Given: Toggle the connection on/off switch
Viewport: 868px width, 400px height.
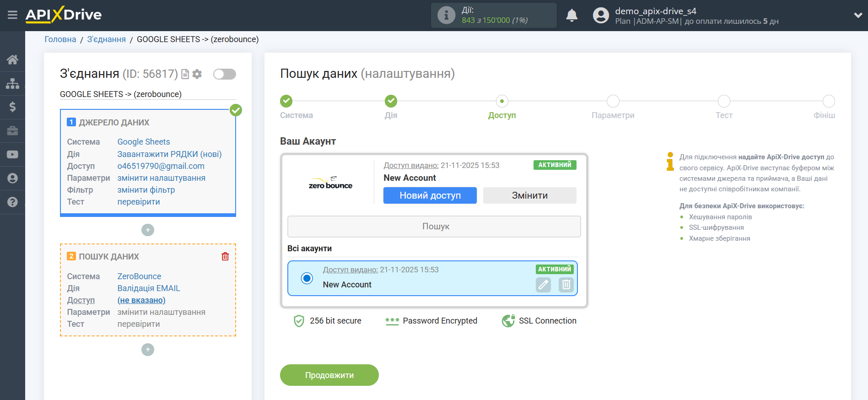Looking at the screenshot, I should (x=224, y=74).
